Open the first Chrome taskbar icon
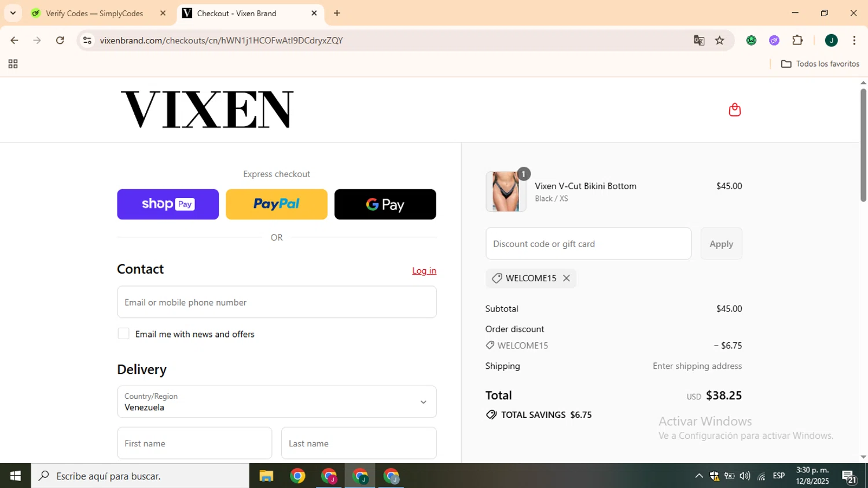 pyautogui.click(x=297, y=476)
